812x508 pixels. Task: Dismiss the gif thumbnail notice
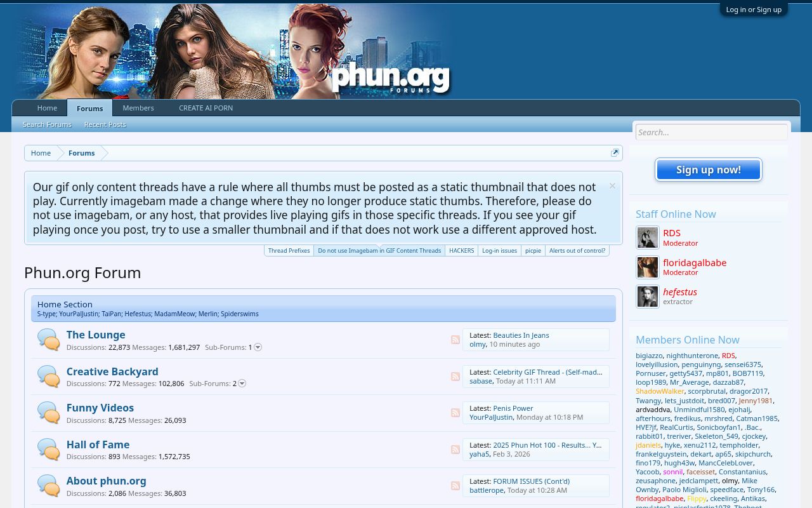[612, 186]
